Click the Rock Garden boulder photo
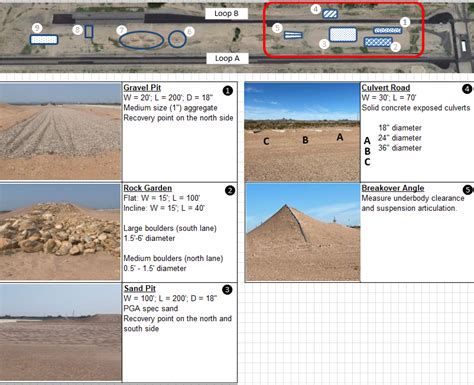The width and height of the screenshot is (474, 385). (60, 232)
